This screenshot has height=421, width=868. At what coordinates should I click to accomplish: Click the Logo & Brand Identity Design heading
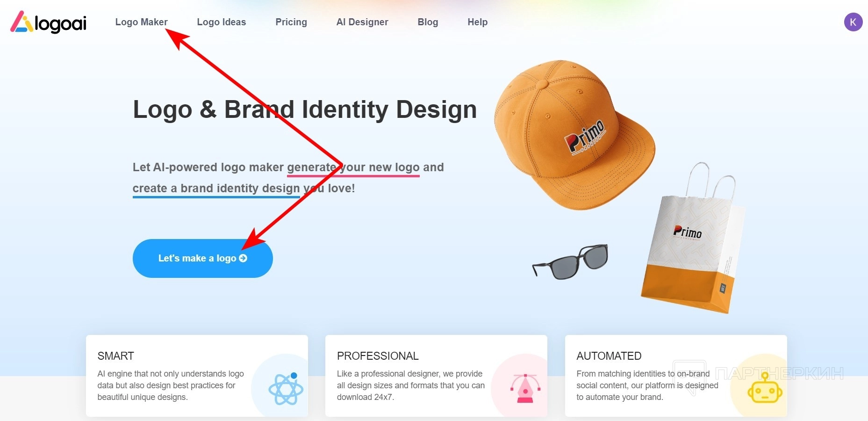[x=305, y=109]
